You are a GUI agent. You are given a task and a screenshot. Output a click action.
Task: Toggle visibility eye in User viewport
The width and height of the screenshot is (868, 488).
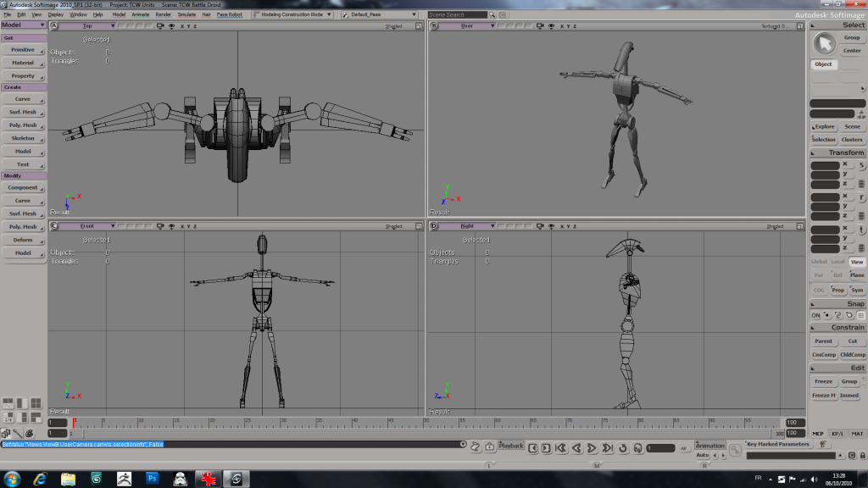pos(551,26)
